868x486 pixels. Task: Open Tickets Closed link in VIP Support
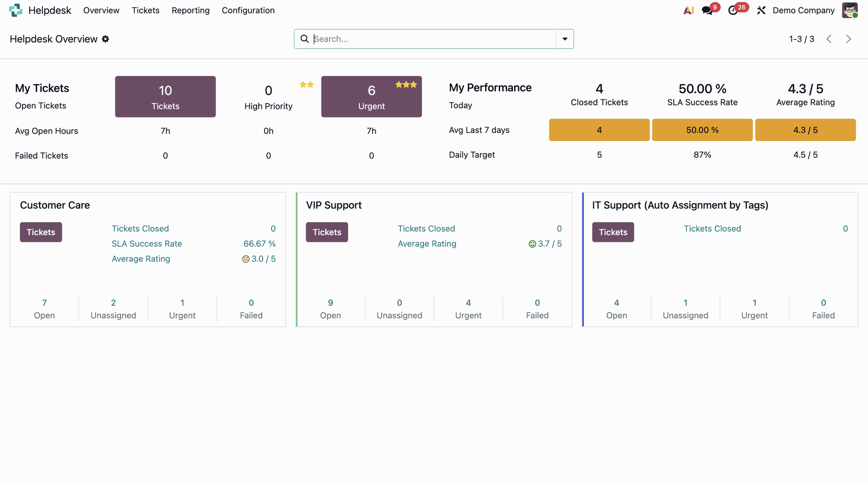click(x=426, y=229)
